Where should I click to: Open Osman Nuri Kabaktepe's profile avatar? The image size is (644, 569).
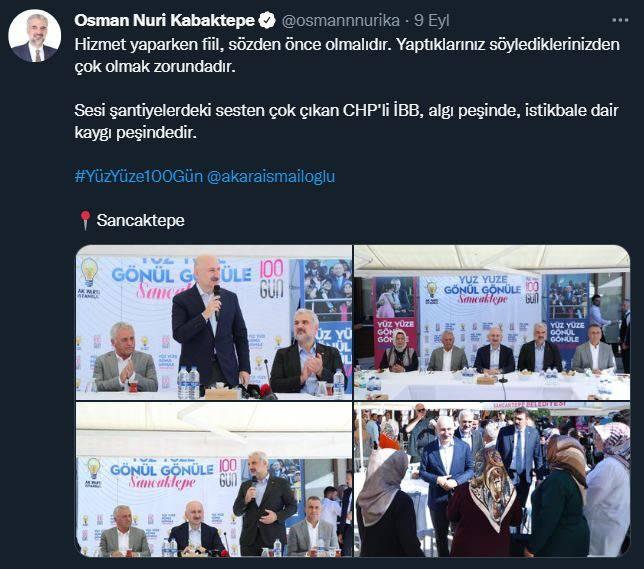tap(34, 36)
